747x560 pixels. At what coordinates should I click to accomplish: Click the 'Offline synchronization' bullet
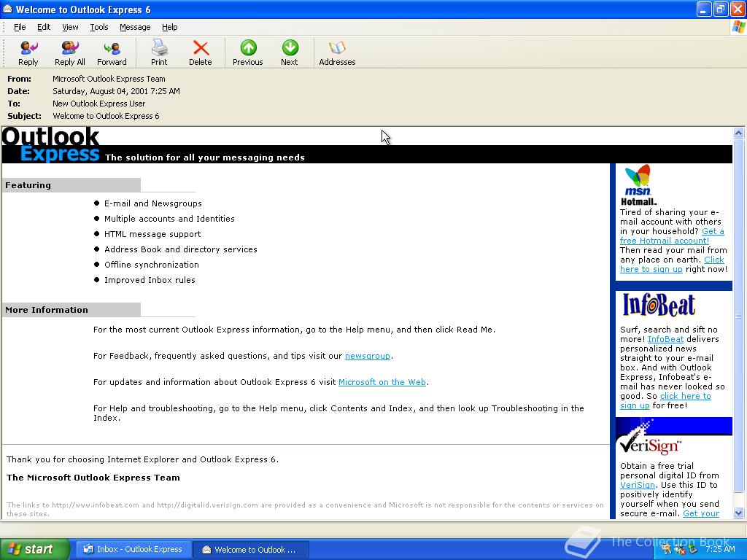[152, 264]
